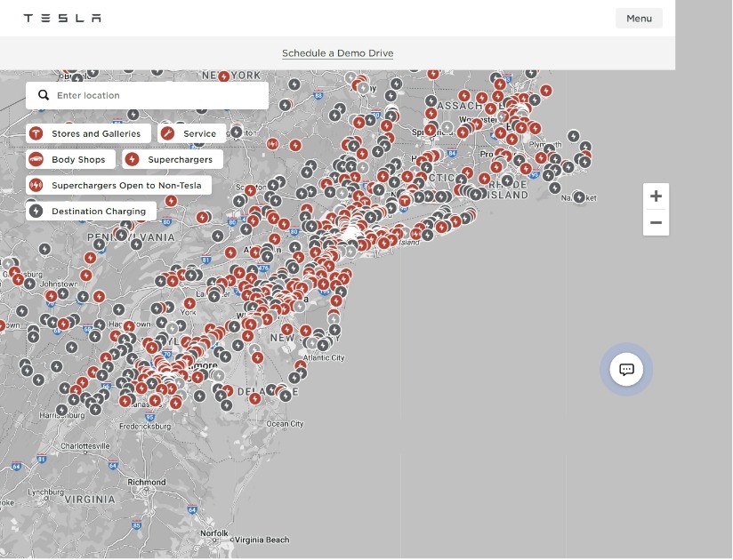The image size is (733, 560).
Task: Click the Fredericksburg label on map
Action: [x=145, y=427]
